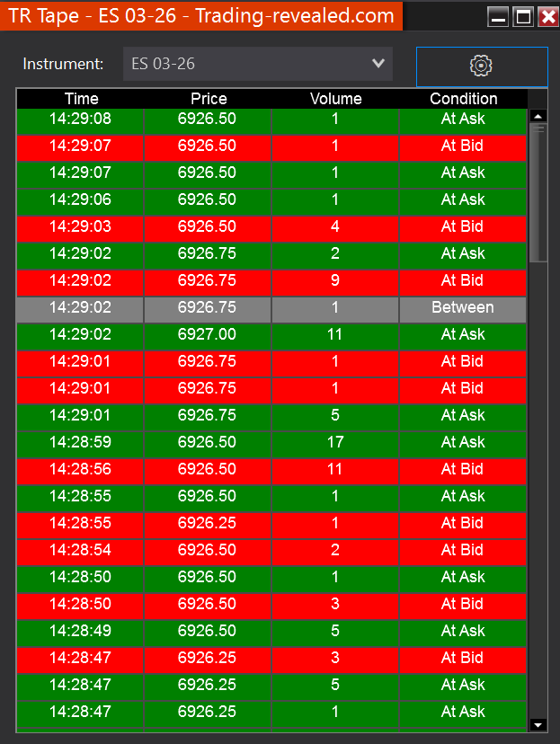Image resolution: width=560 pixels, height=744 pixels.
Task: Select the 14:28:56 time cell
Action: pyautogui.click(x=81, y=469)
